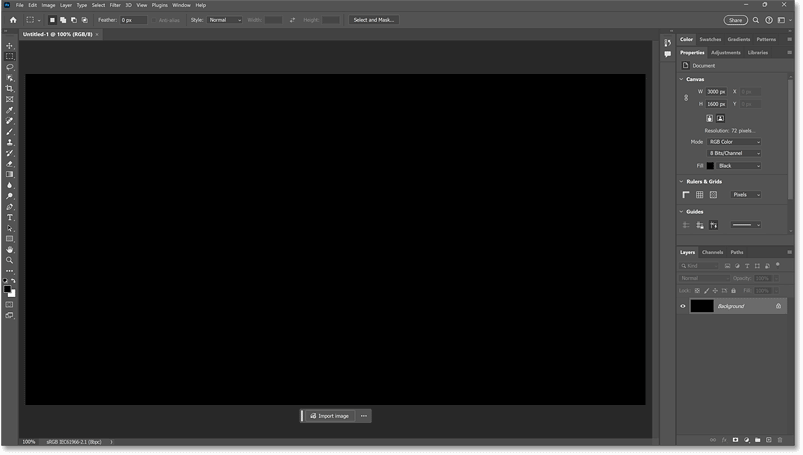Select the Move tool
Viewport: 803px width, 455px height.
[x=10, y=46]
